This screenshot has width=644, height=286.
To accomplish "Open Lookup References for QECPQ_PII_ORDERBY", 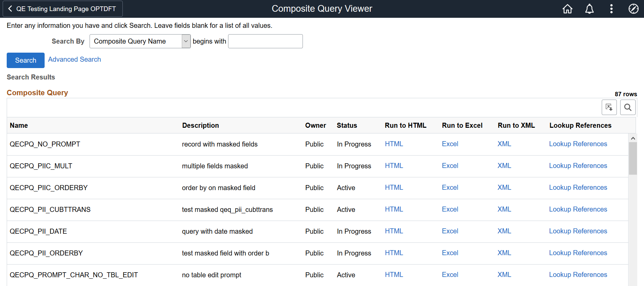I will [x=578, y=253].
